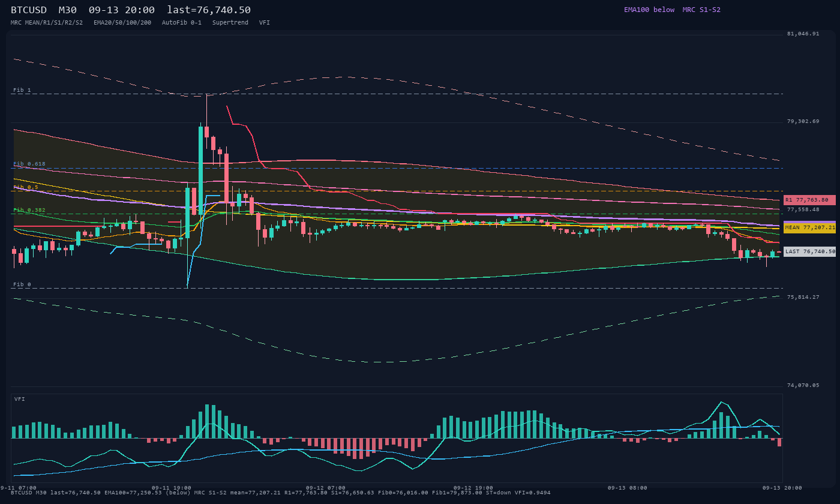Select the Fib 0.618 level label
840x504 pixels.
(29, 164)
